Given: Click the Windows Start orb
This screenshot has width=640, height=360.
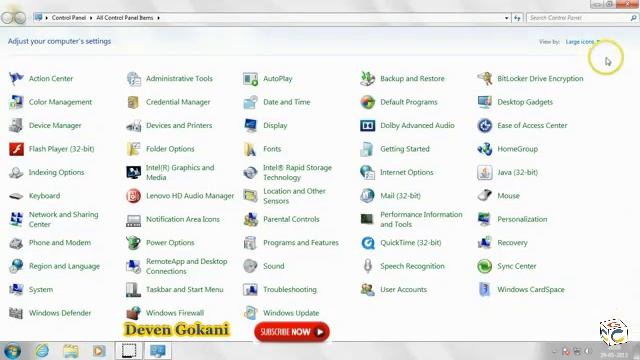Looking at the screenshot, I should (x=12, y=351).
